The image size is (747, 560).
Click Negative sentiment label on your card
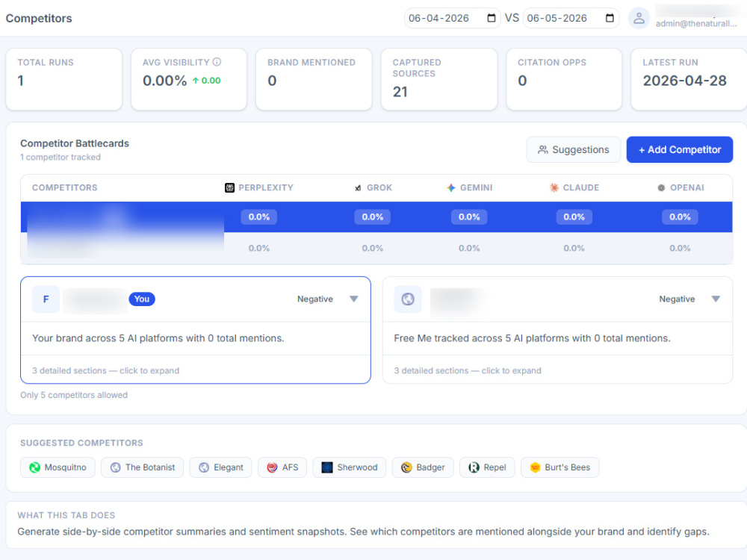tap(315, 299)
